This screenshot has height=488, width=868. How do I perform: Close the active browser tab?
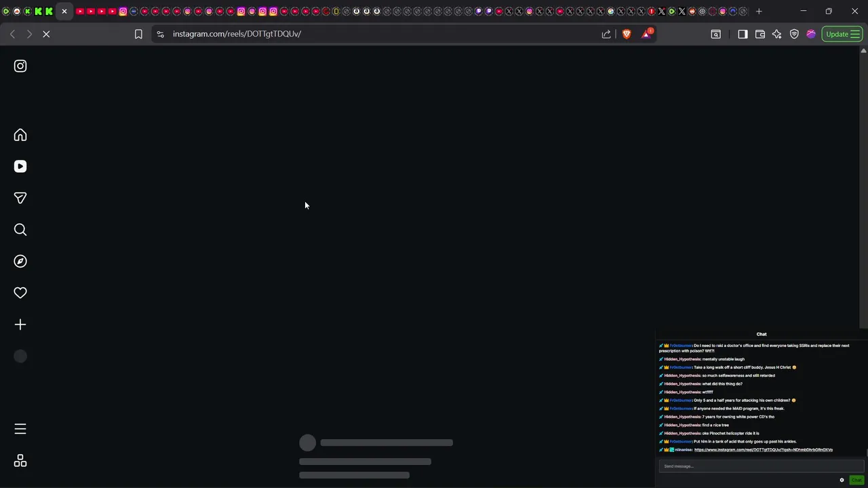coord(64,12)
